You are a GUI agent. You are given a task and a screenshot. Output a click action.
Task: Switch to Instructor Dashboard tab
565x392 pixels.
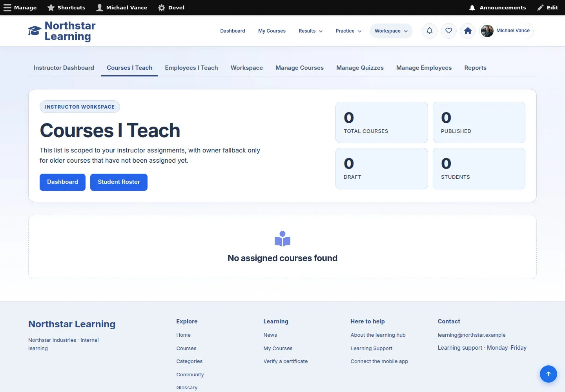tap(64, 68)
